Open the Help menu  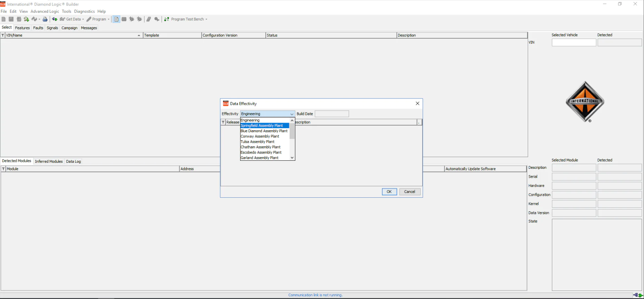101,11
